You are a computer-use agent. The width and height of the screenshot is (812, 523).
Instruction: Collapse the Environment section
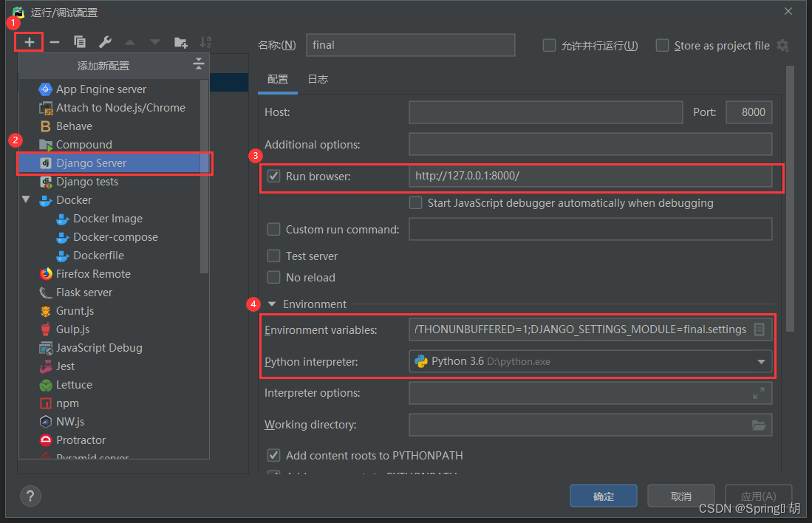point(272,304)
